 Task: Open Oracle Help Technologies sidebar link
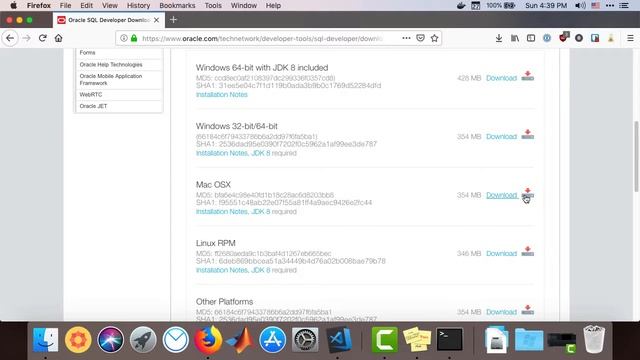(x=111, y=64)
